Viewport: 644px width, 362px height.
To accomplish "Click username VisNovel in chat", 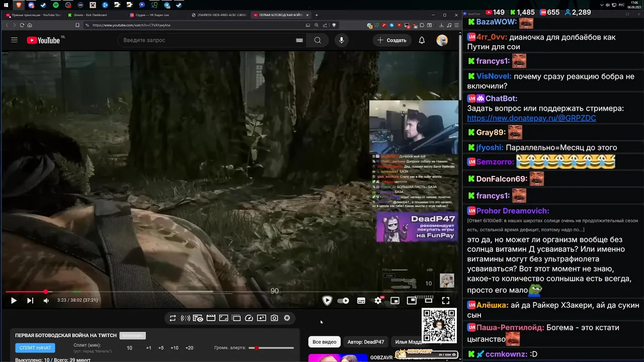I will pyautogui.click(x=494, y=76).
